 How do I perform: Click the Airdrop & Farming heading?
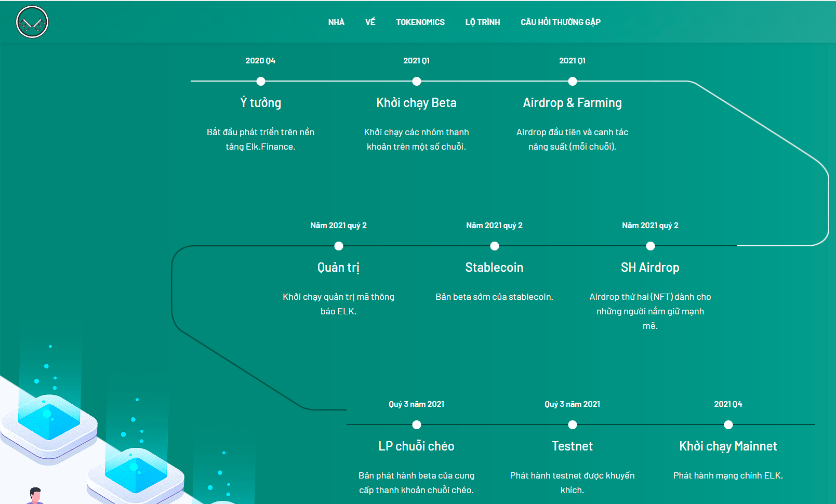coord(572,103)
